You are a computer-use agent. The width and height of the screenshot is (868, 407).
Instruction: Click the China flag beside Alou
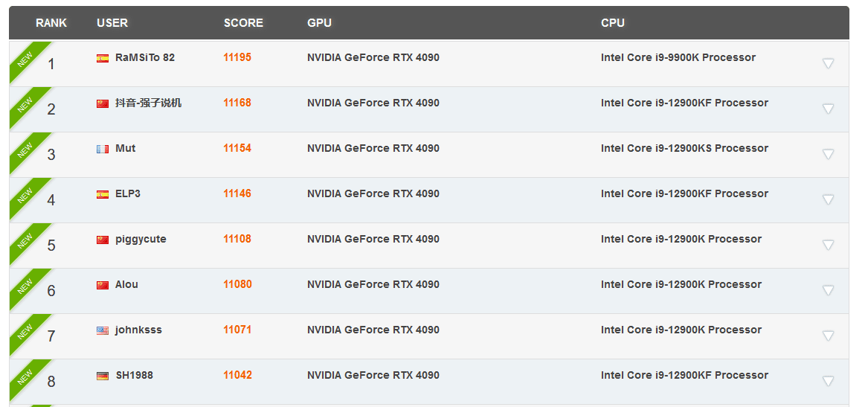click(x=103, y=285)
